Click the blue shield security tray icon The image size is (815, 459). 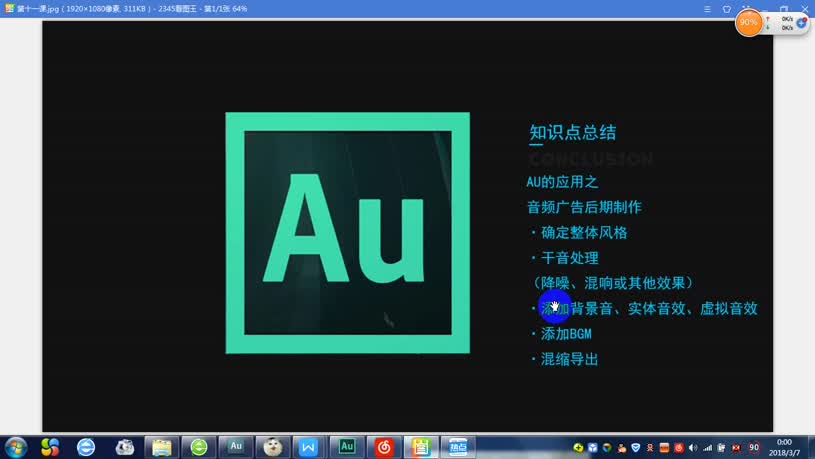(636, 448)
